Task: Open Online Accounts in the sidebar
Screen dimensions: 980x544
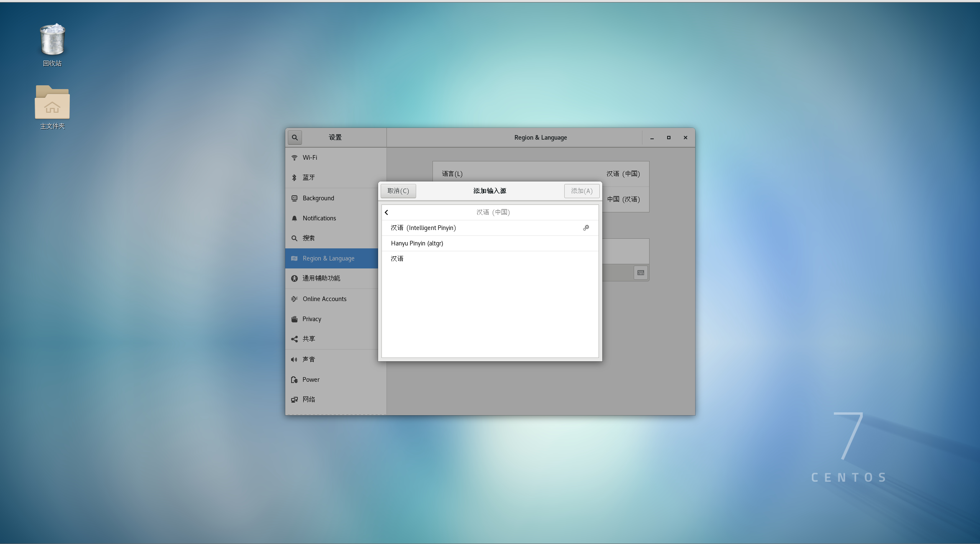Action: 324,299
